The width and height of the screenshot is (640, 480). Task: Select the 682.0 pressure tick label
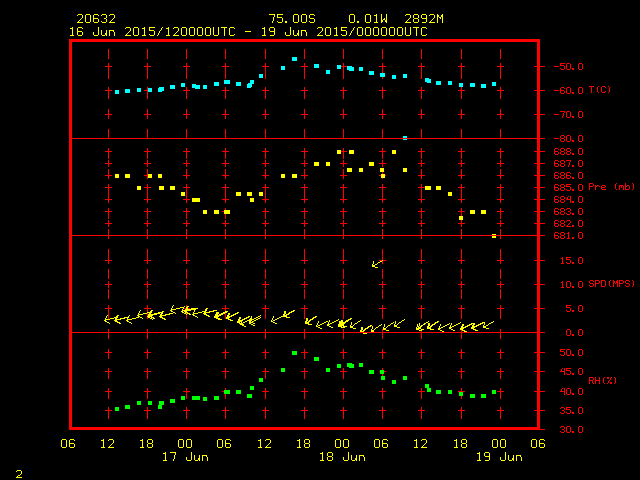click(568, 224)
